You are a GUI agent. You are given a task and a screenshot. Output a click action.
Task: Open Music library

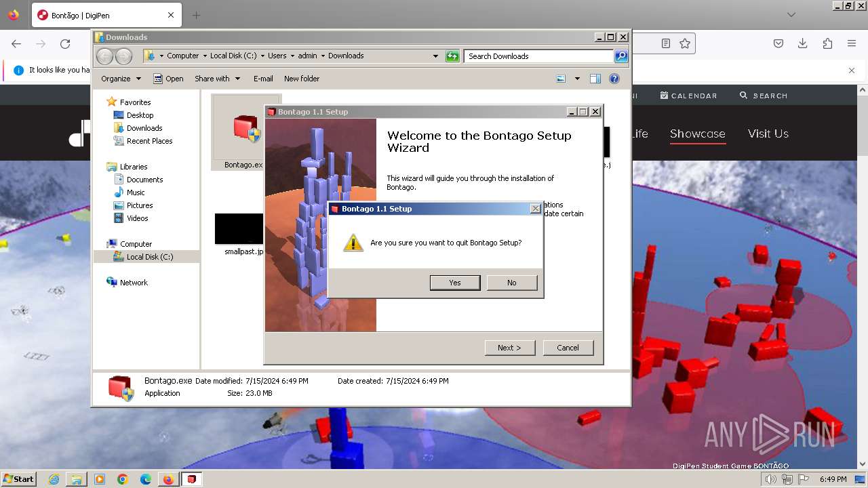pyautogui.click(x=136, y=192)
